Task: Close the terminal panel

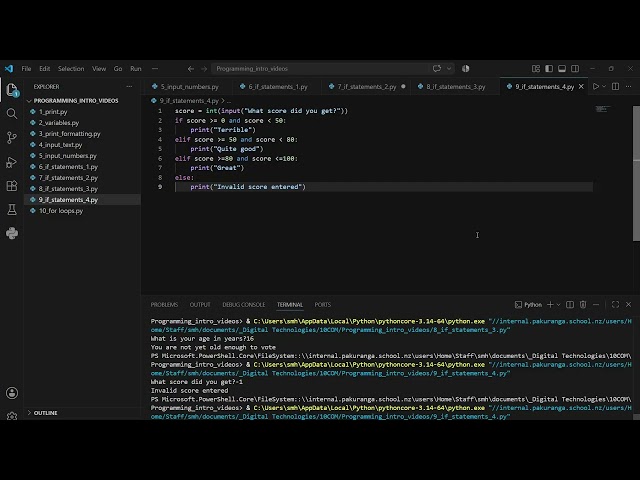Action: click(x=629, y=304)
